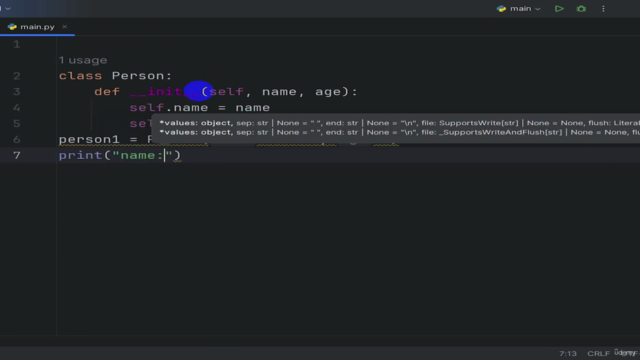
Task: Click the CRLF line separator indicator
Action: tap(598, 353)
